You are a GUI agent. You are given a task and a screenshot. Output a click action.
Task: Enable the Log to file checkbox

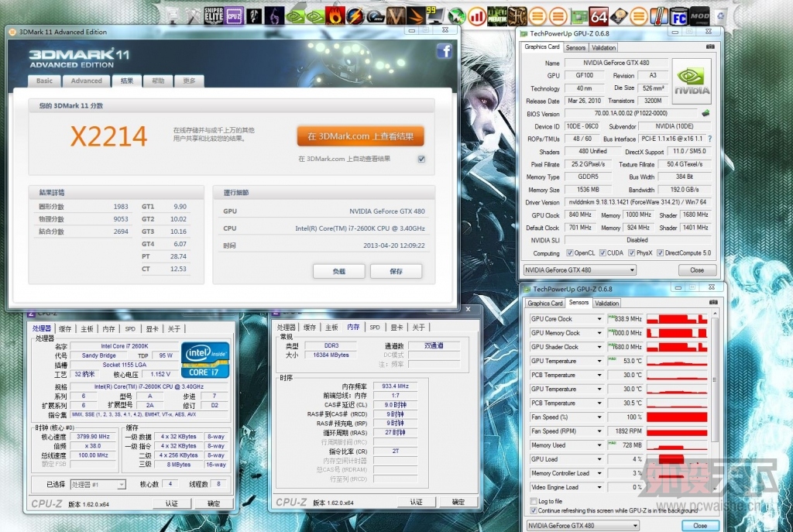[534, 501]
